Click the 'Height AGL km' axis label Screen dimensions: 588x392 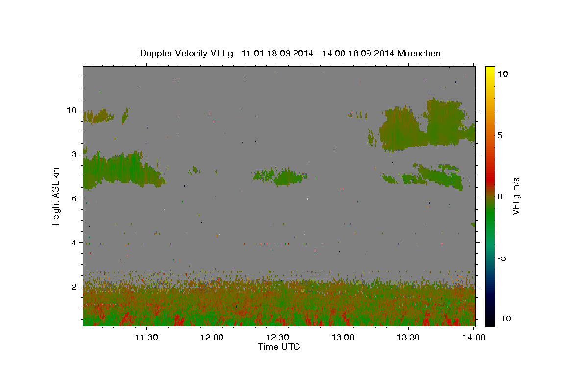(56, 196)
